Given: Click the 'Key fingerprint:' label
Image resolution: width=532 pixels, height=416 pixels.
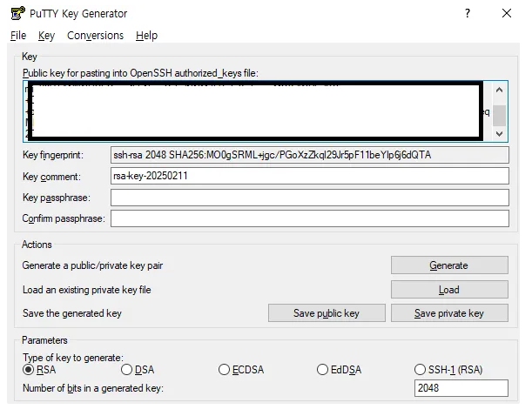Looking at the screenshot, I should (53, 155).
